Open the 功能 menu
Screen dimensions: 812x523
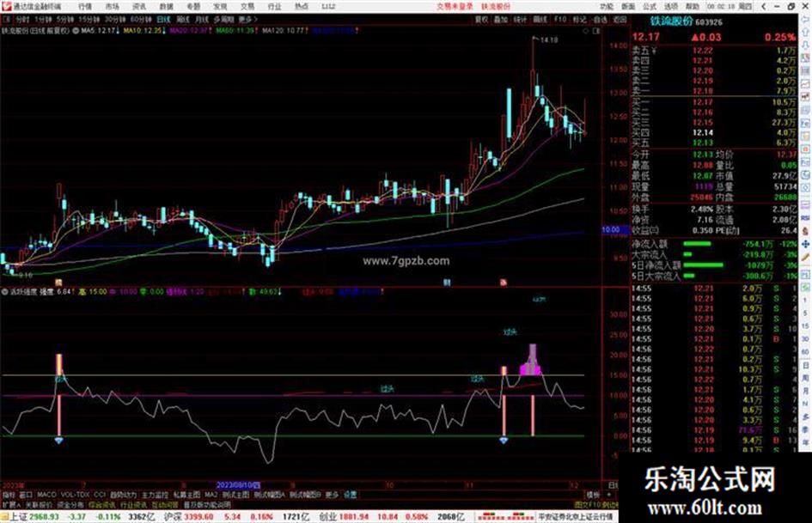607,7
